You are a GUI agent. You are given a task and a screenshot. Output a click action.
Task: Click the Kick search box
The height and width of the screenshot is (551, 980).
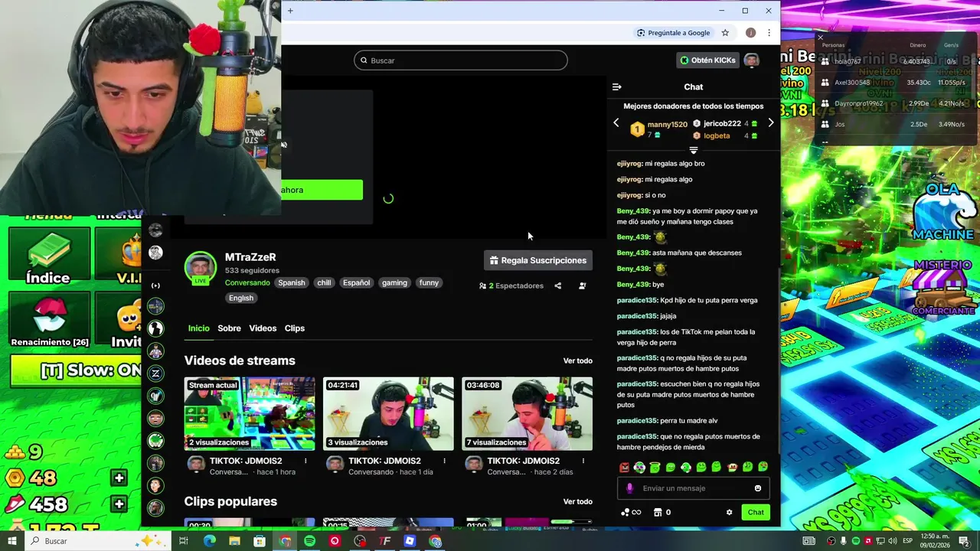click(x=461, y=60)
